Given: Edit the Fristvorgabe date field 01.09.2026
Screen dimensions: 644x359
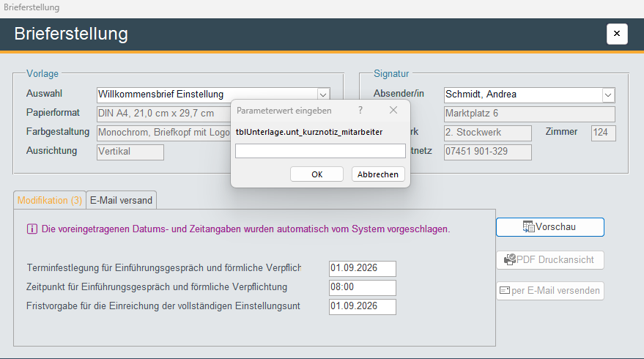Looking at the screenshot, I should click(362, 306).
